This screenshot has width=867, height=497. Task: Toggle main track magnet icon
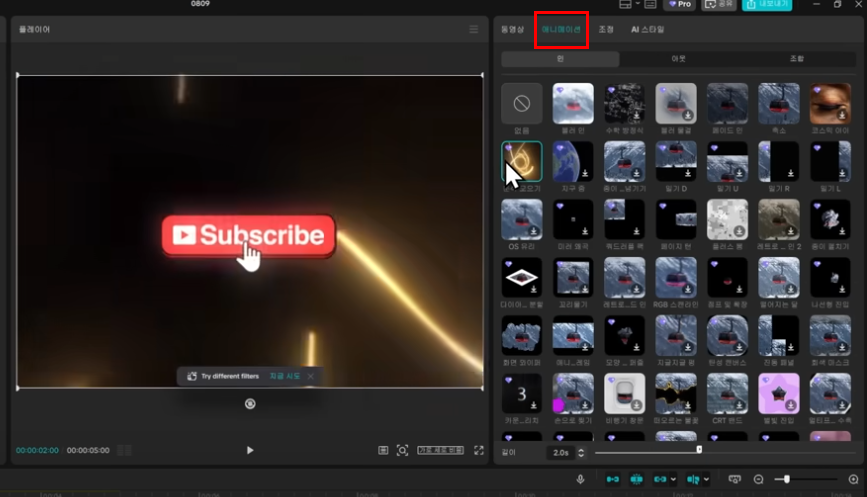coord(613,479)
